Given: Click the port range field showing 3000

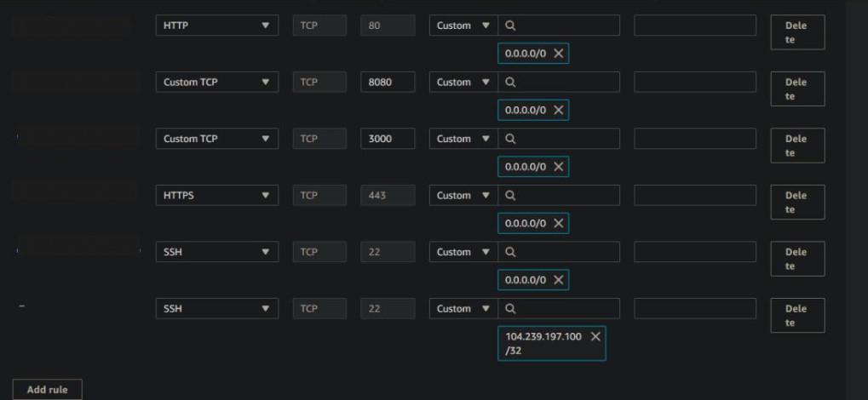Looking at the screenshot, I should (388, 139).
